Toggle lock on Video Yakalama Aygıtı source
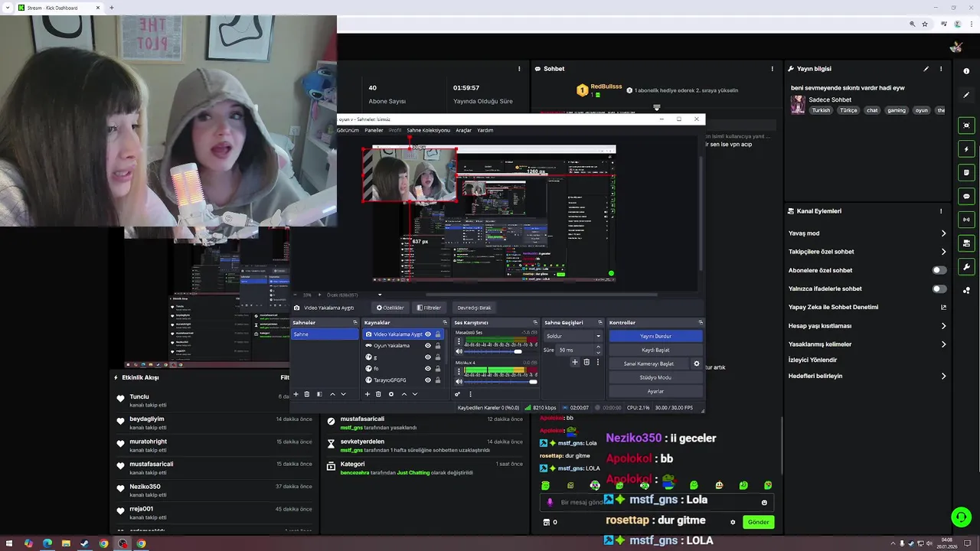The height and width of the screenshot is (551, 980). (x=438, y=334)
